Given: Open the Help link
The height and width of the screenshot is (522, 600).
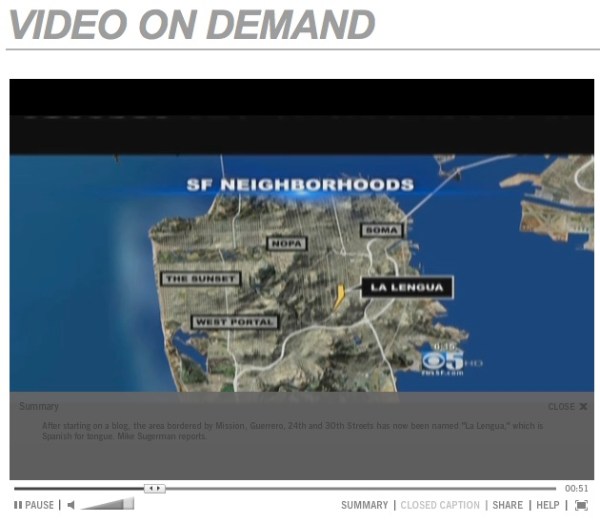Looking at the screenshot, I should (548, 505).
